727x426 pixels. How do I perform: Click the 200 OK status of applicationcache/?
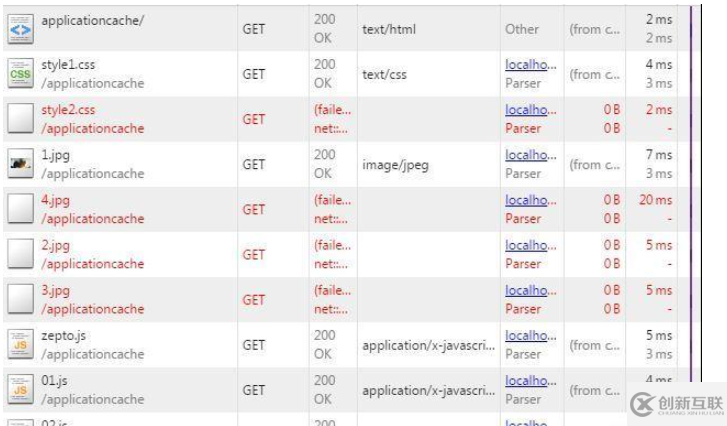tap(325, 29)
